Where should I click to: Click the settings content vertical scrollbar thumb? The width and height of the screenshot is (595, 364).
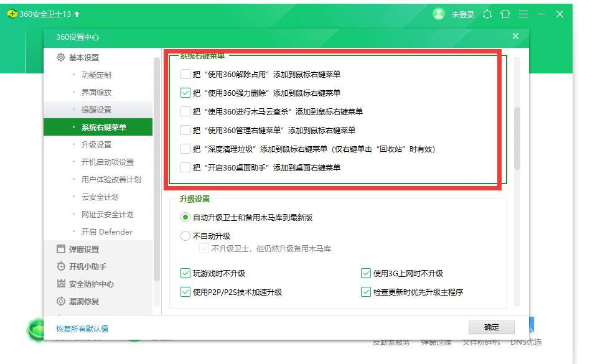pos(517,139)
